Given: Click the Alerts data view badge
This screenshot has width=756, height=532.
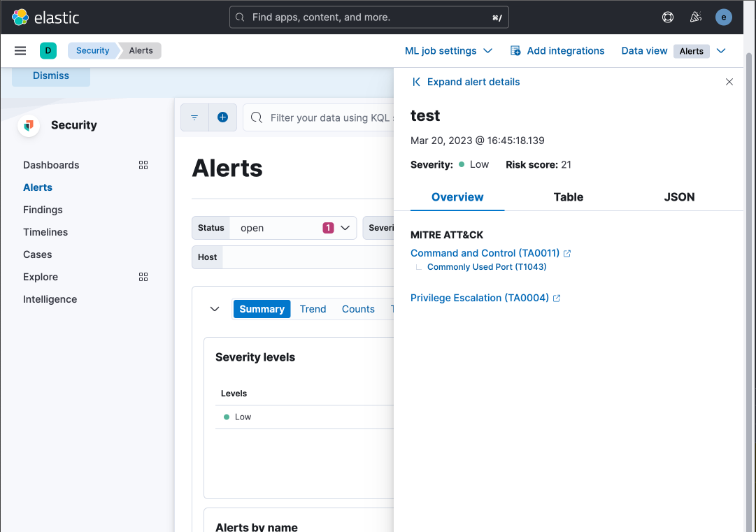Looking at the screenshot, I should (692, 51).
